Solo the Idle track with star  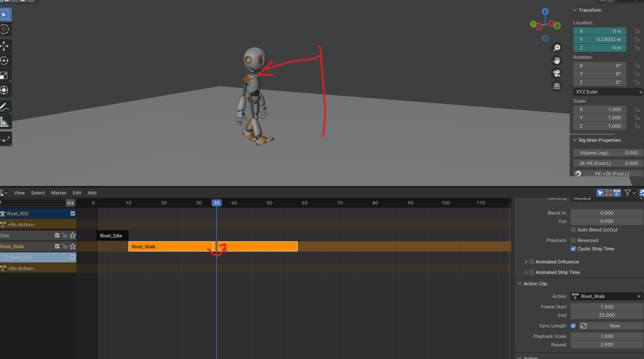(72, 236)
